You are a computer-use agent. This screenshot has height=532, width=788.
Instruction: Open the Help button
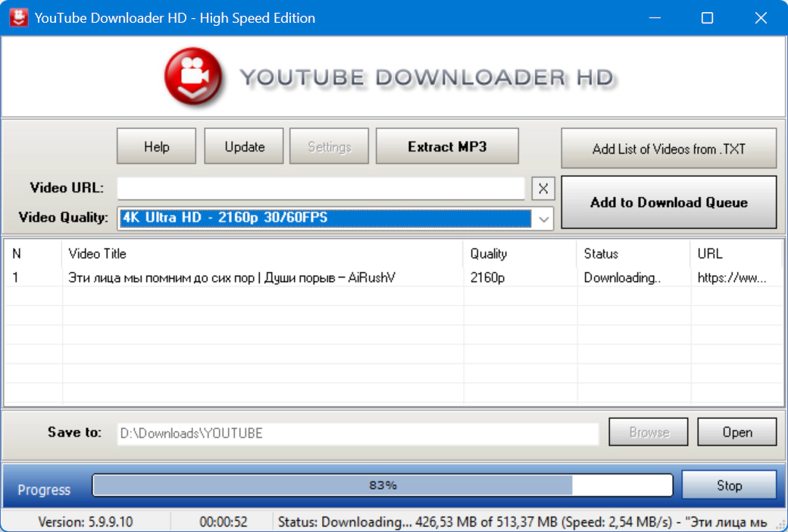[x=156, y=147]
